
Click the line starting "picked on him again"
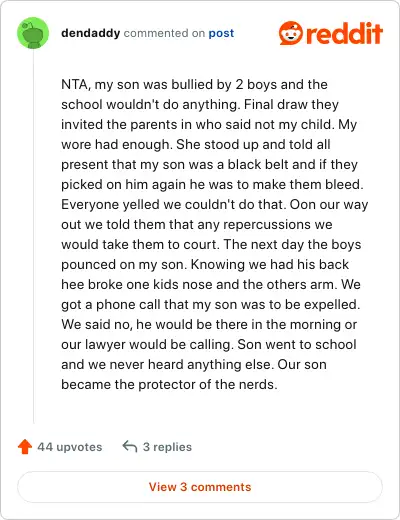click(212, 185)
